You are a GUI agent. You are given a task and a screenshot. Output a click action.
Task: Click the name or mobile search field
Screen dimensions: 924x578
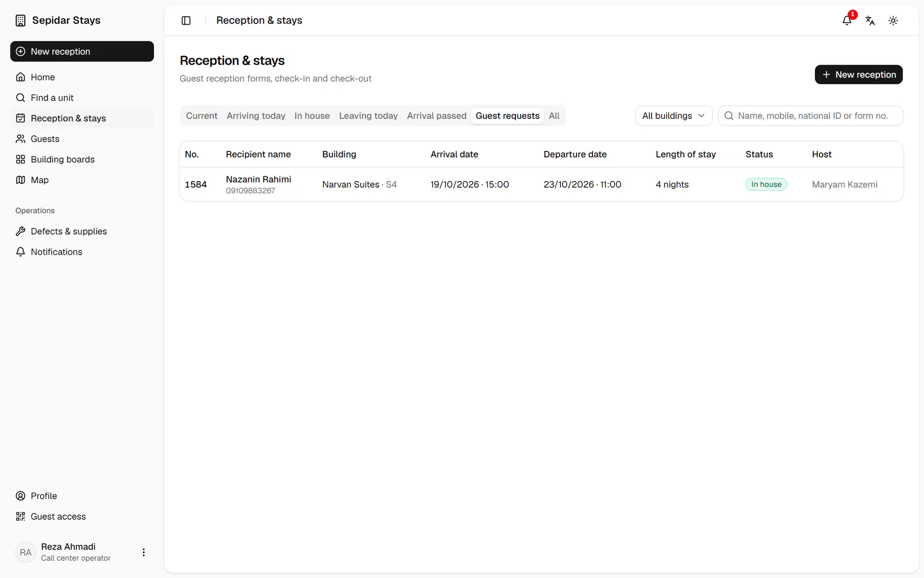(810, 116)
